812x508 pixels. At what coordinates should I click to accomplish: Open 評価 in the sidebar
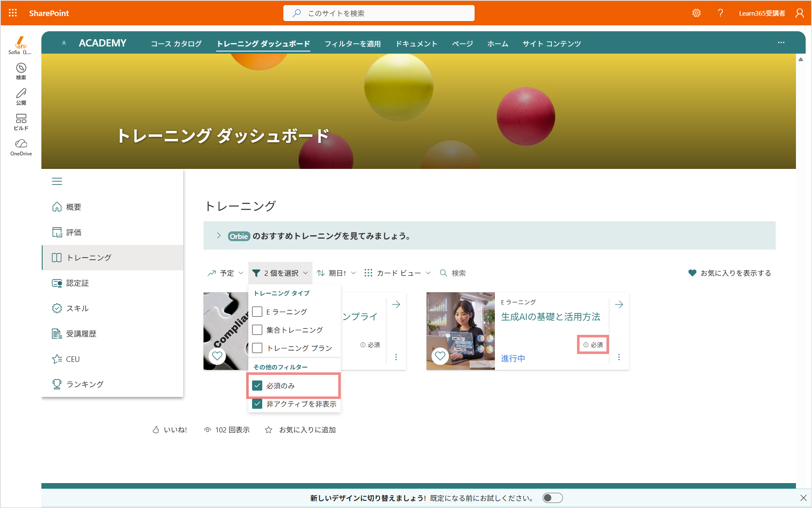[x=113, y=232]
